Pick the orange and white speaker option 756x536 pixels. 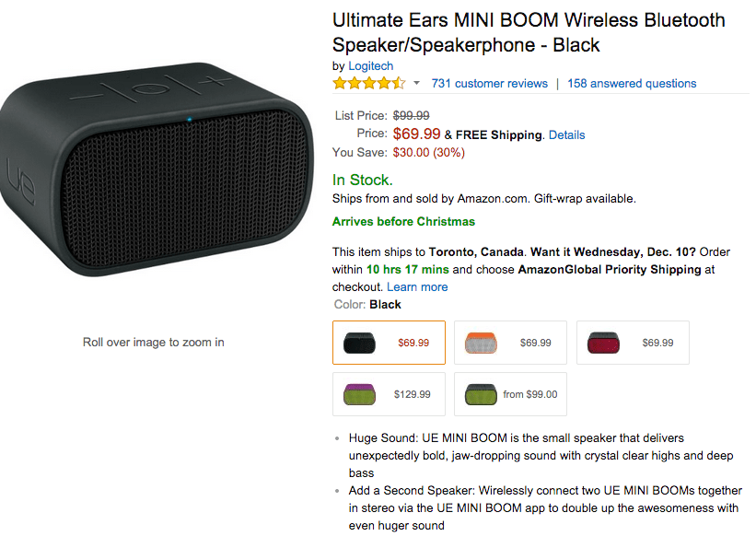(x=510, y=342)
